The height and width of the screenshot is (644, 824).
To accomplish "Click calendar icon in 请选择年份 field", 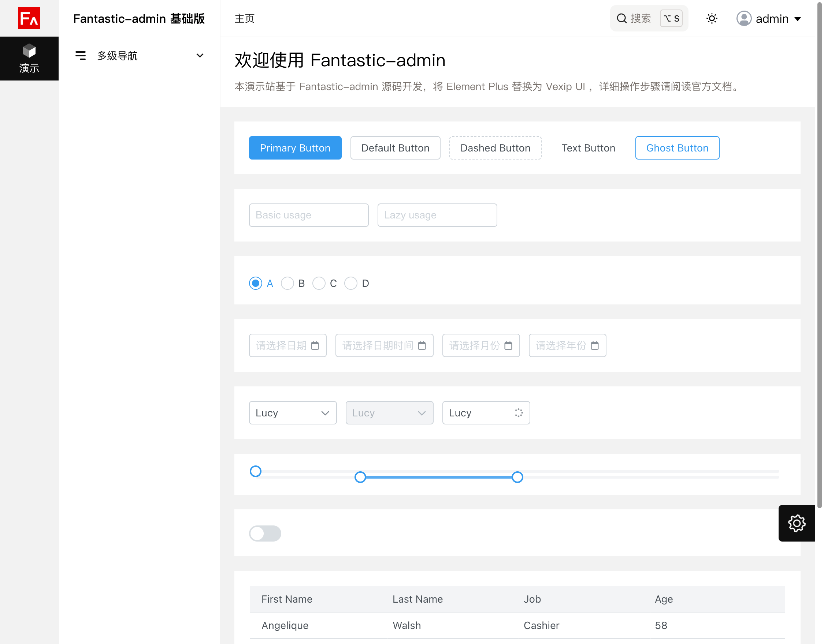I will tap(594, 345).
